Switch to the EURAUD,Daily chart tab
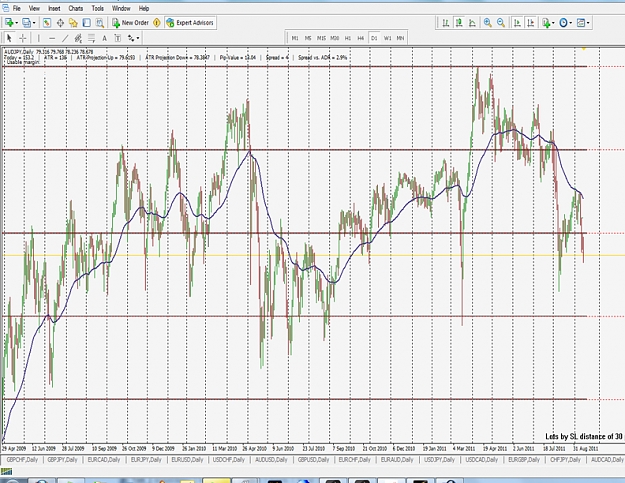625x483 pixels. (396, 459)
